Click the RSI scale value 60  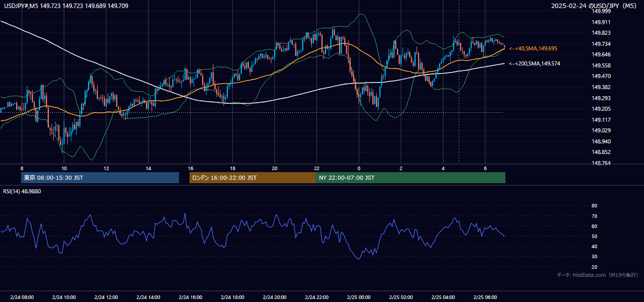[x=595, y=226]
